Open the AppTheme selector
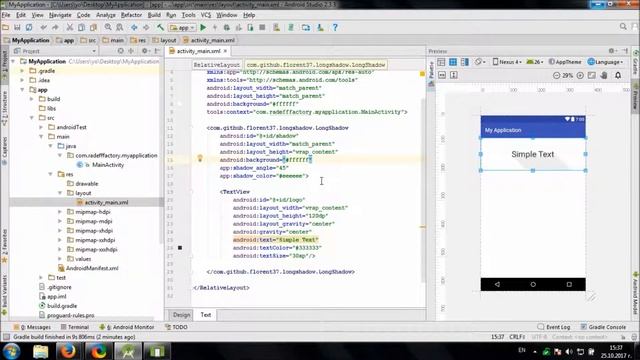640x360 pixels. (565, 62)
